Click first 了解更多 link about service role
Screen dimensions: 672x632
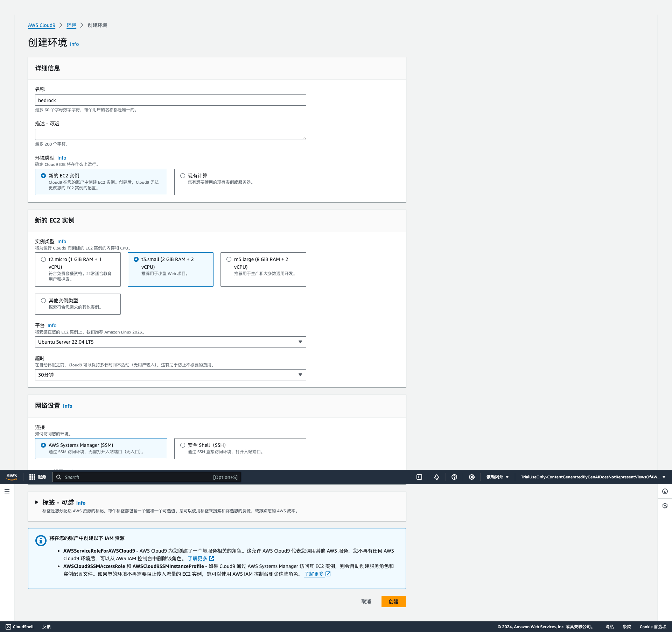(x=198, y=559)
